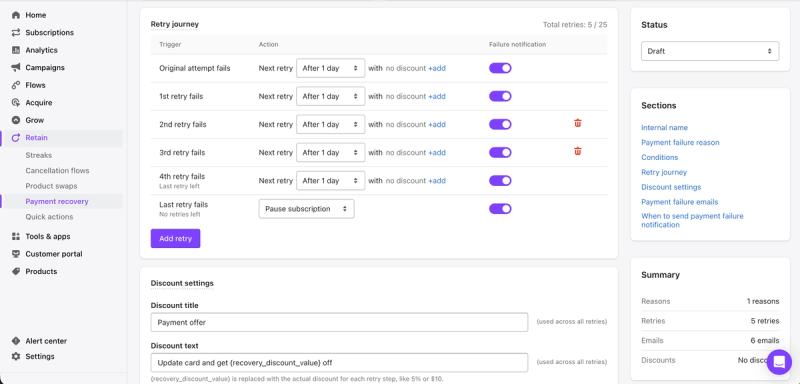Open Subscriptions in the sidebar

coord(49,33)
